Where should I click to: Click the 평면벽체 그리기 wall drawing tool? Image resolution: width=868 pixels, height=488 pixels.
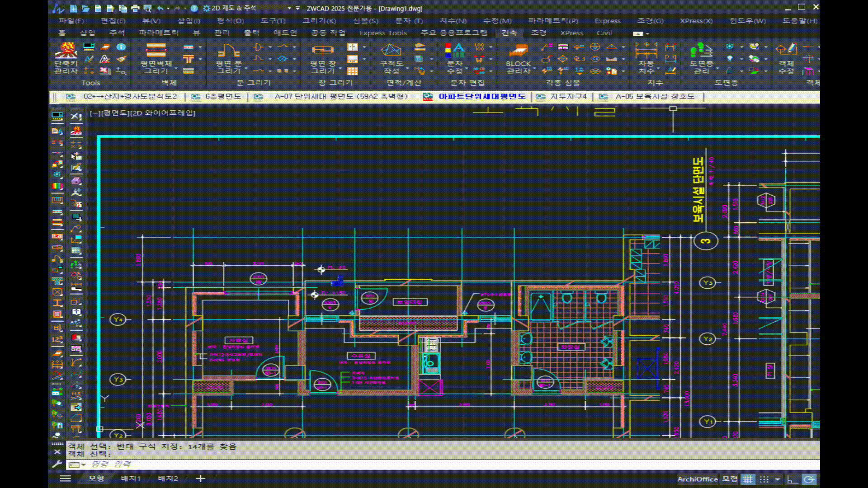point(156,59)
